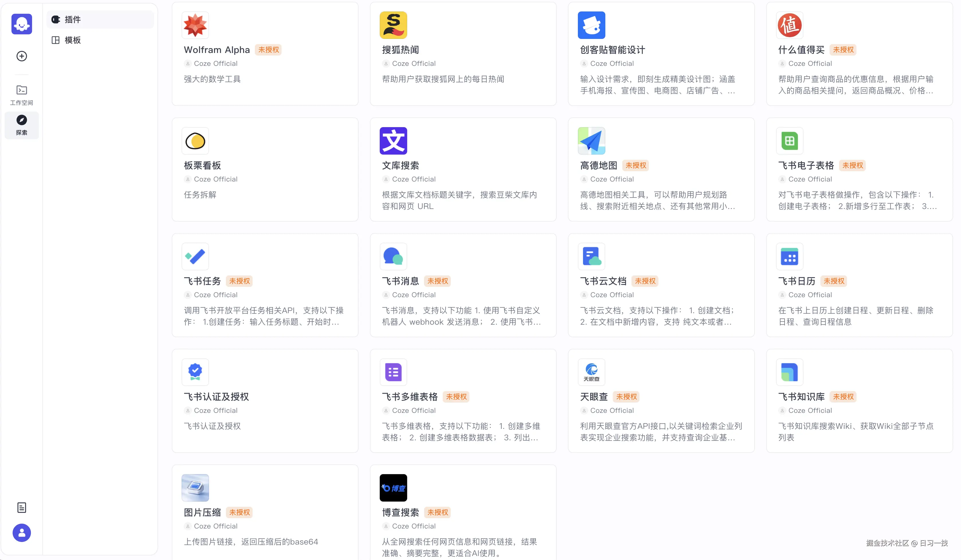Click the 飞书认证及授权 badge icon
The image size is (961, 560).
tap(195, 372)
